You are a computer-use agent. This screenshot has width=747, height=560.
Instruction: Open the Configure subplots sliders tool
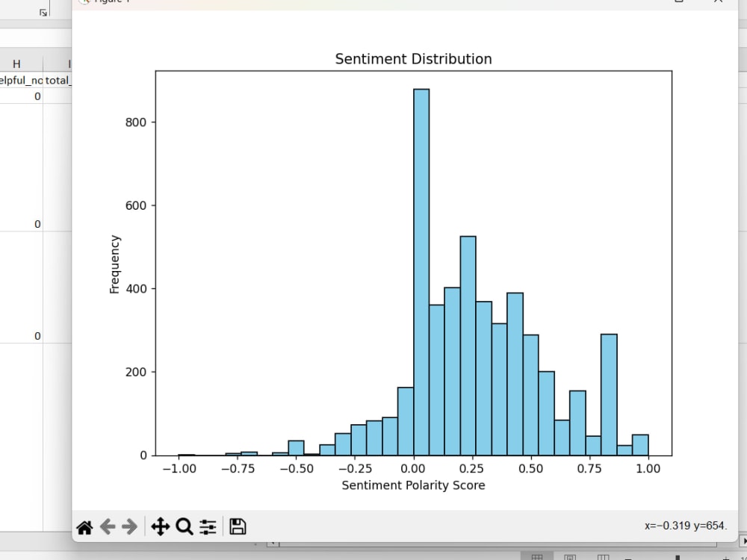tap(208, 526)
